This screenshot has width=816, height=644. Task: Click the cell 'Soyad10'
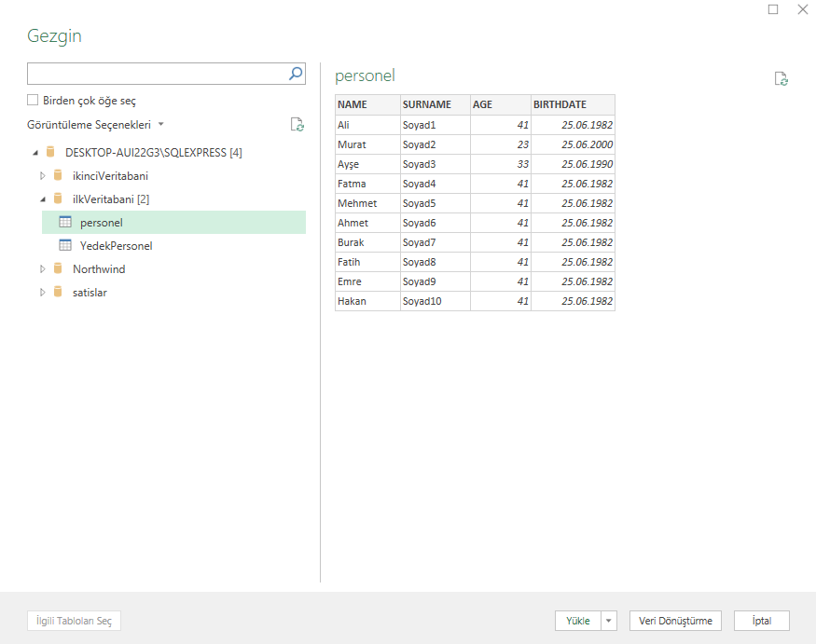click(436, 301)
